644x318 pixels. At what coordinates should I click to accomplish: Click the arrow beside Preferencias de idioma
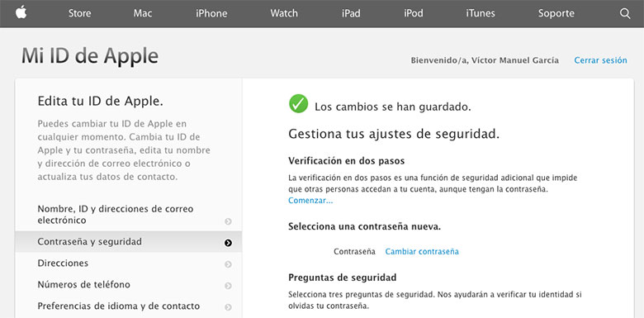pyautogui.click(x=228, y=307)
